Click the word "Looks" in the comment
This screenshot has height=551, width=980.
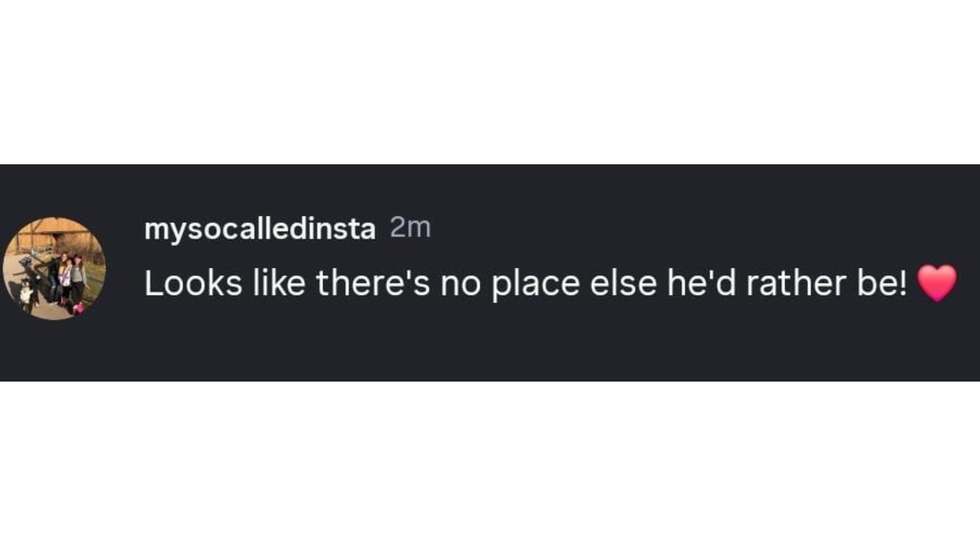193,283
